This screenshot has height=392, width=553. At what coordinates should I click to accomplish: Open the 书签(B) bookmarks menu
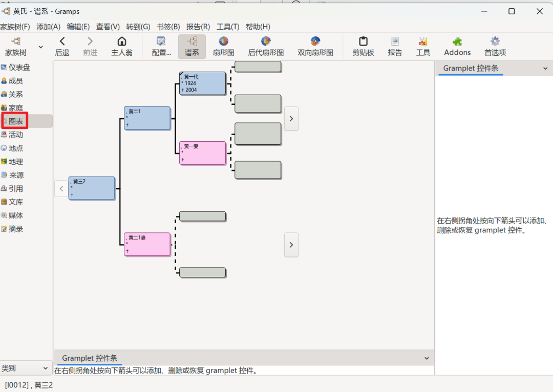point(168,27)
